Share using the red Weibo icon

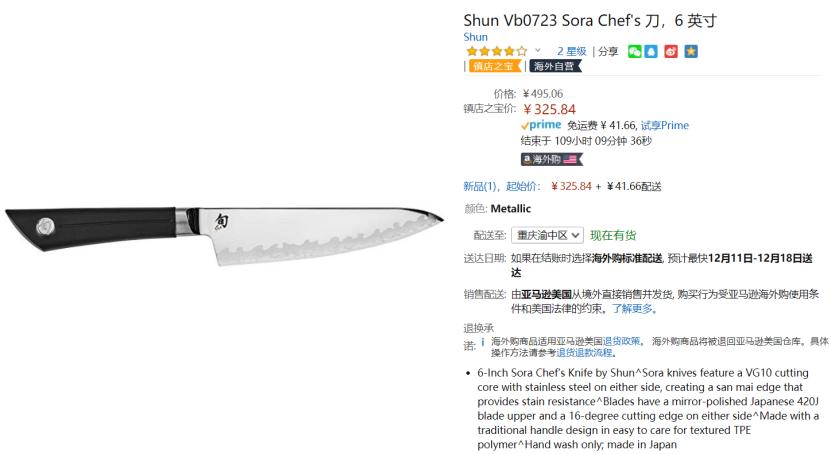[671, 51]
